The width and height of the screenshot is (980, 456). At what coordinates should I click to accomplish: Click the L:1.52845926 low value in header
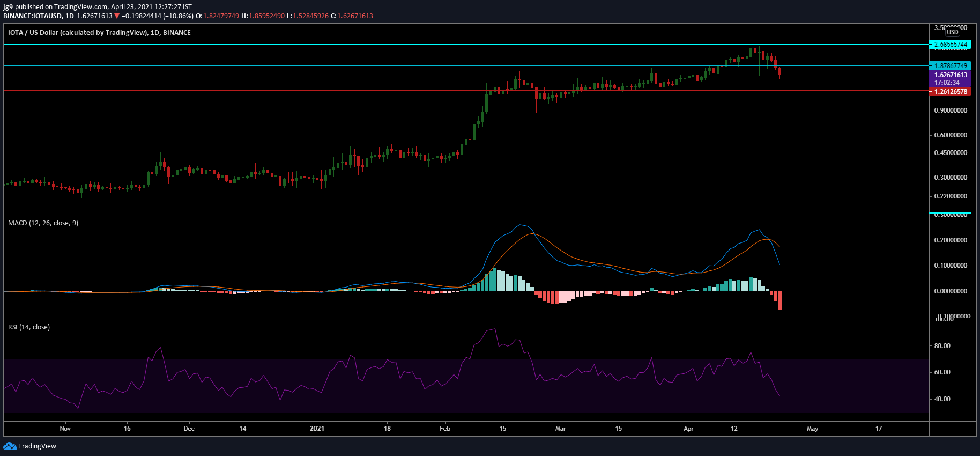[308, 16]
